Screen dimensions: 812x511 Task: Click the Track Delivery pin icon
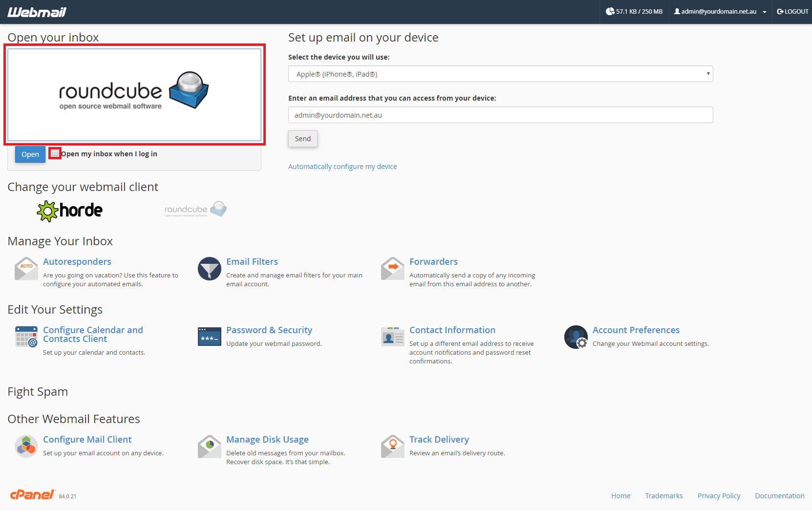[x=393, y=446]
